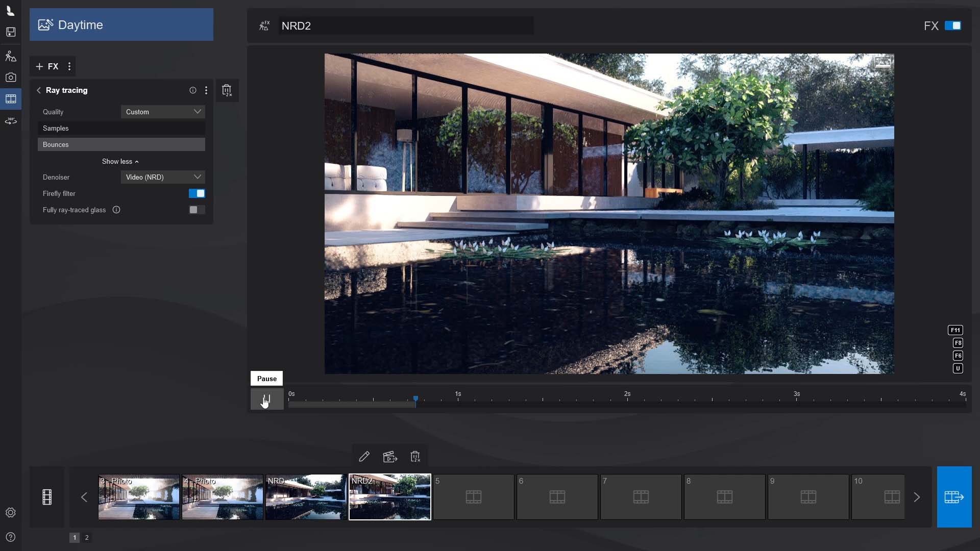Click the edit clip pencil icon

click(364, 457)
